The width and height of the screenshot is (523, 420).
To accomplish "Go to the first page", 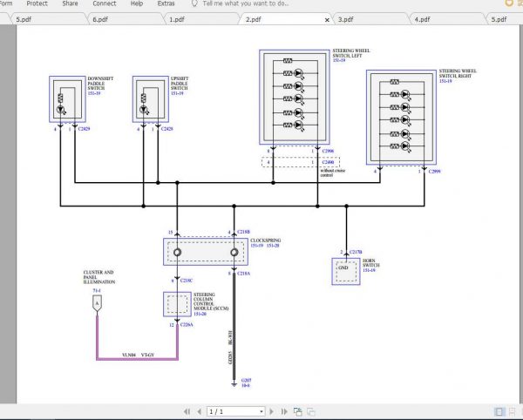I will [x=187, y=411].
